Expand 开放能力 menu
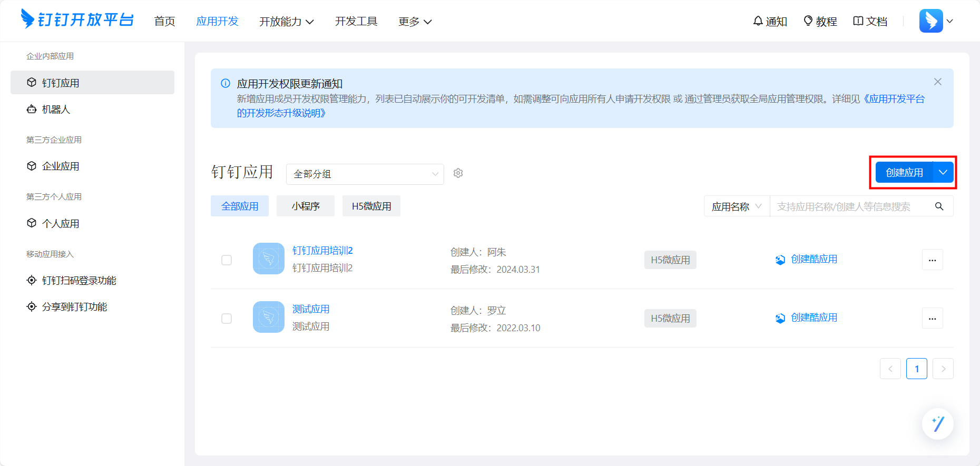 point(286,21)
